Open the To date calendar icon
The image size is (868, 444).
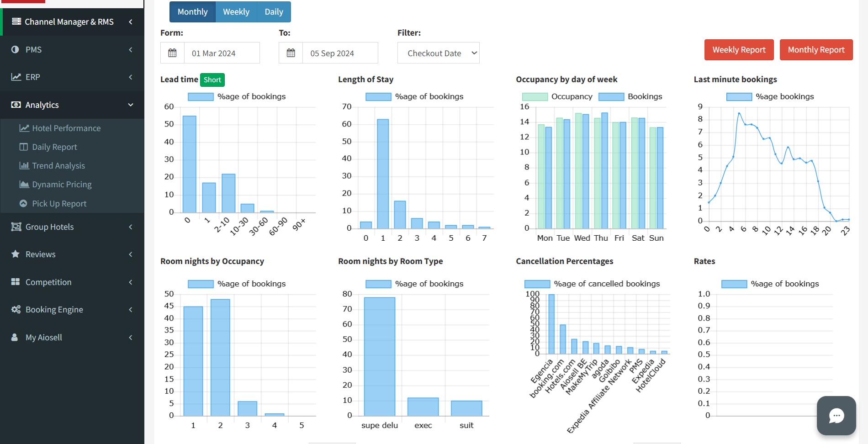(x=291, y=53)
